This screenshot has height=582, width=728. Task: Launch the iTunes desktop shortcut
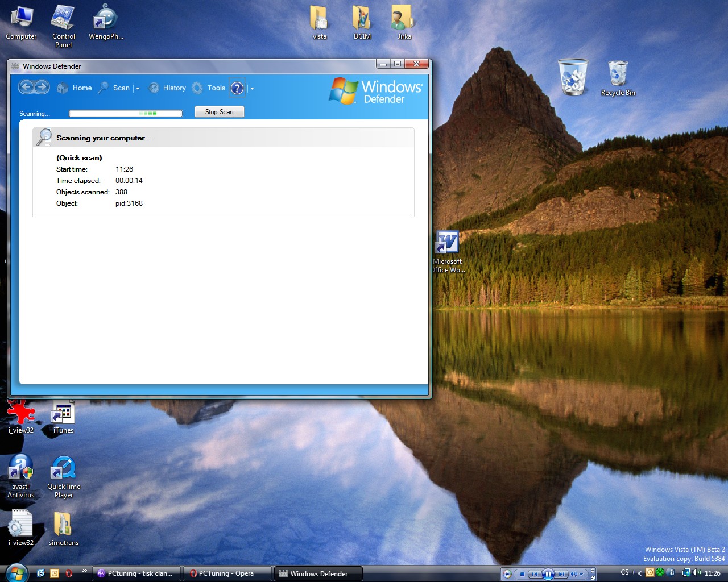63,417
